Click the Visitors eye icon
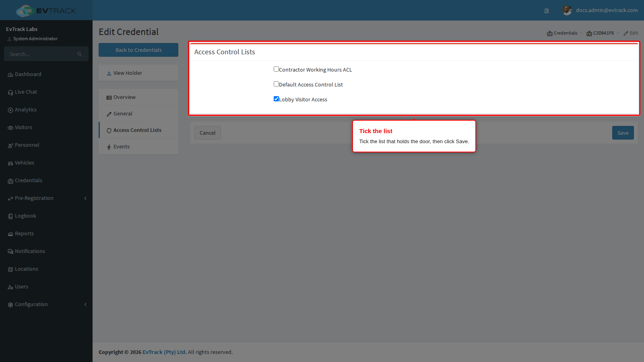644x362 pixels. tap(10, 128)
